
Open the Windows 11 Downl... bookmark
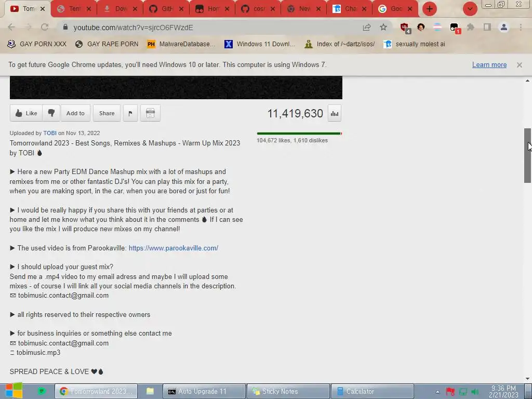pos(260,44)
